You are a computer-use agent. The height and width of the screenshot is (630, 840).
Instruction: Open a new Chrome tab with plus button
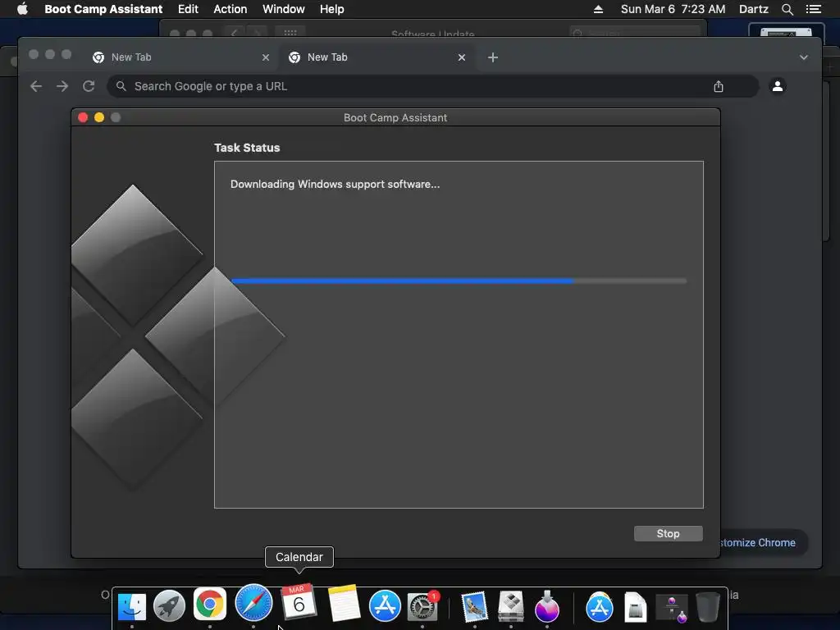[x=493, y=57]
